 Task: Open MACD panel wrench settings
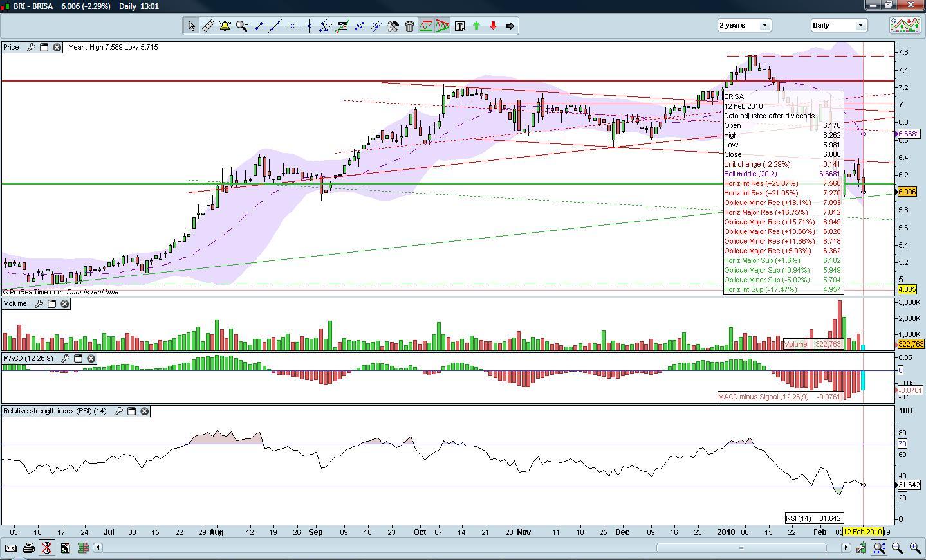click(x=65, y=358)
